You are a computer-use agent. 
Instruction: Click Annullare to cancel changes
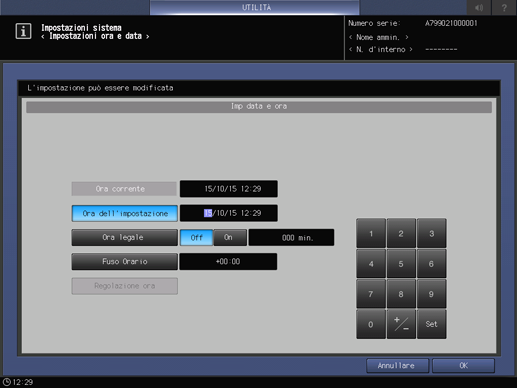[x=397, y=366]
